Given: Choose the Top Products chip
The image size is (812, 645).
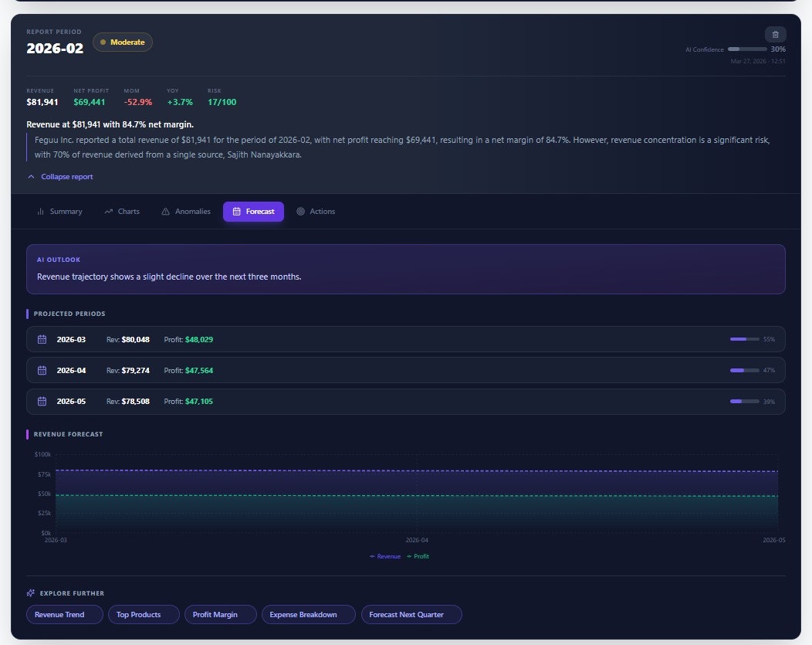Looking at the screenshot, I should [x=144, y=614].
